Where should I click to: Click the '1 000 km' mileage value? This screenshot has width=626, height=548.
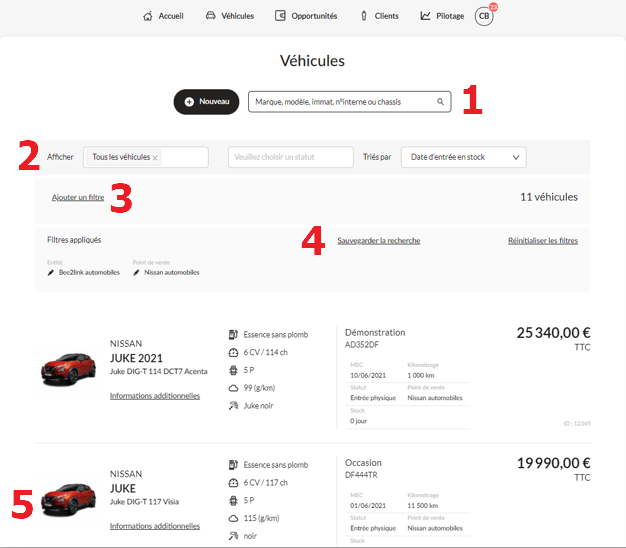pos(421,375)
